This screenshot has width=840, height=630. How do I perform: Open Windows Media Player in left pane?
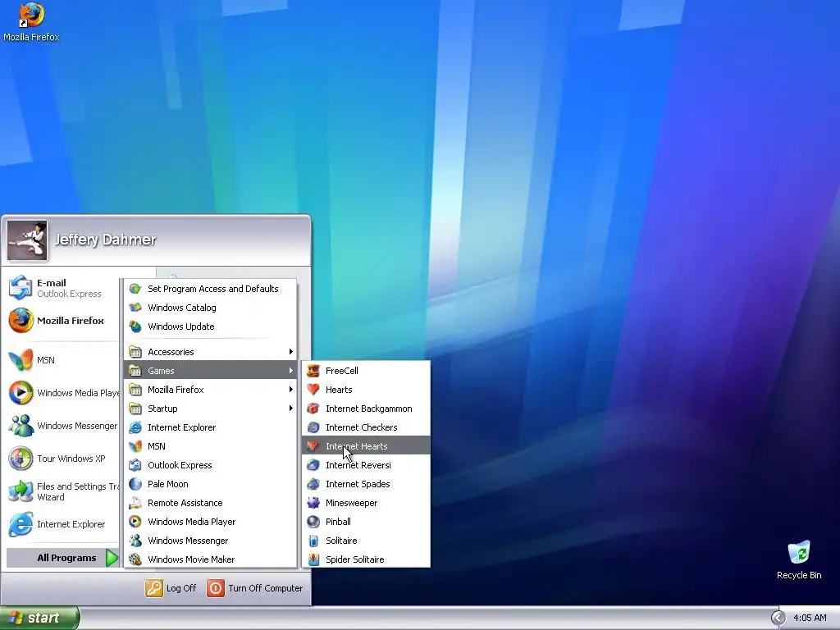62,393
